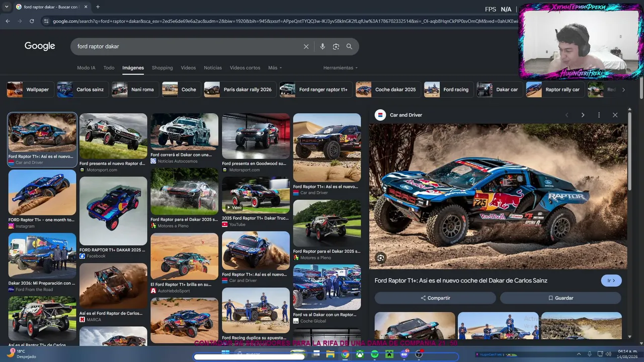Click the Google logo
The width and height of the screenshot is (644, 362).
40,46
